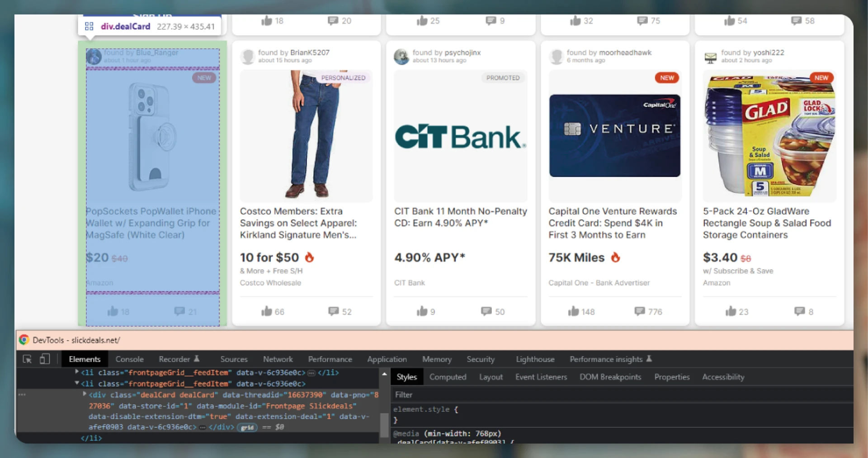Screen dimensions: 868x458
Task: Click comment icon showing 9 in top row
Action: click(x=491, y=20)
